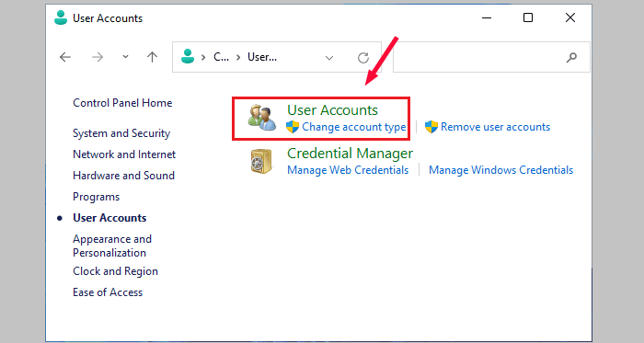Go forward with the right arrow
644x343 pixels.
pos(98,57)
